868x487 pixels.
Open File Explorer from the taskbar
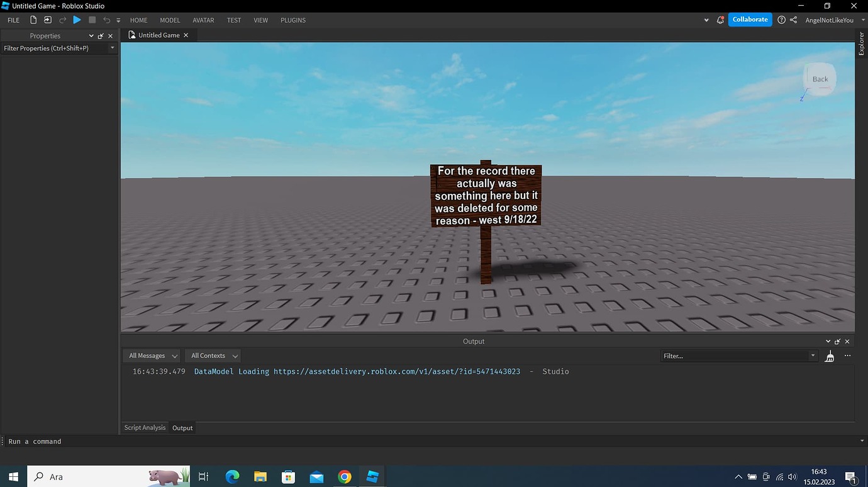[260, 476]
